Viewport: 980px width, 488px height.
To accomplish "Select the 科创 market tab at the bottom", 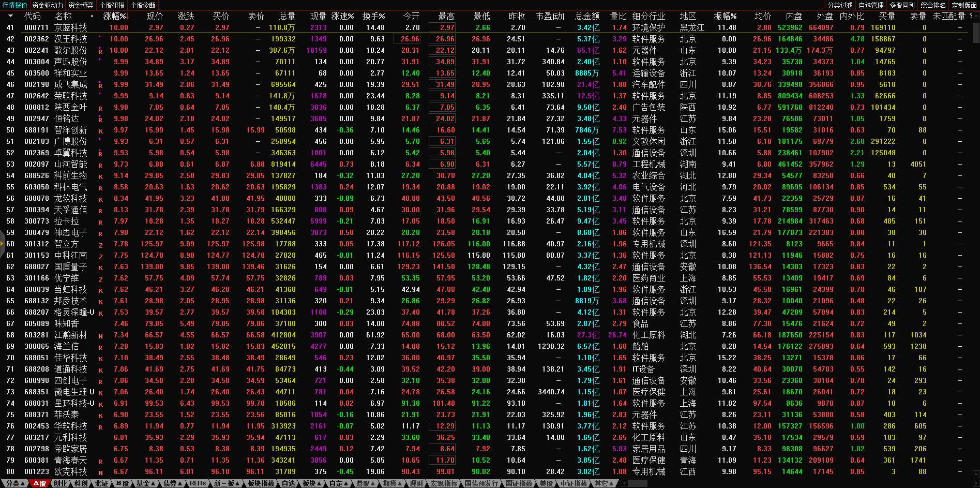I will (81, 483).
